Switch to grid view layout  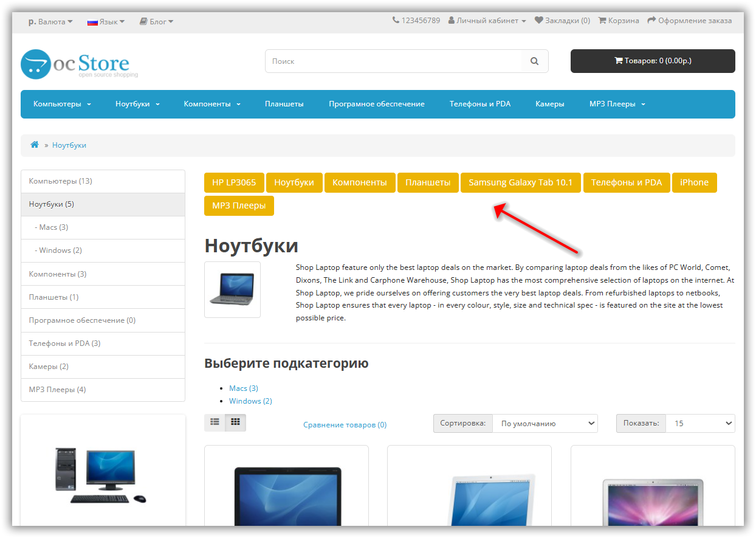tap(236, 422)
